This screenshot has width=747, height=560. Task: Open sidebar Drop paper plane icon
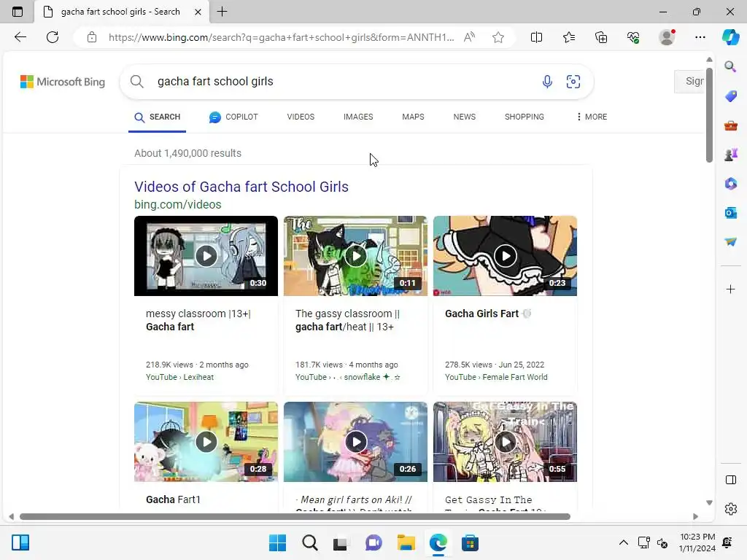[730, 242]
